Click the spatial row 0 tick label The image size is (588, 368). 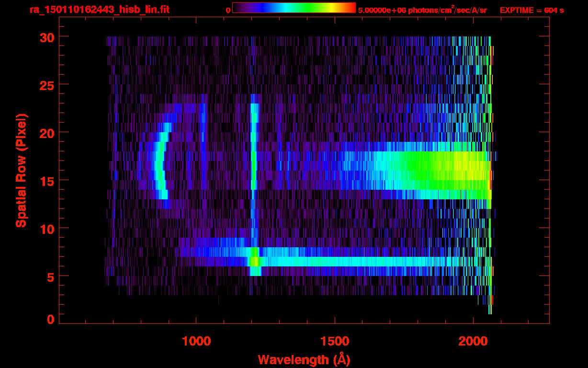pyautogui.click(x=50, y=320)
